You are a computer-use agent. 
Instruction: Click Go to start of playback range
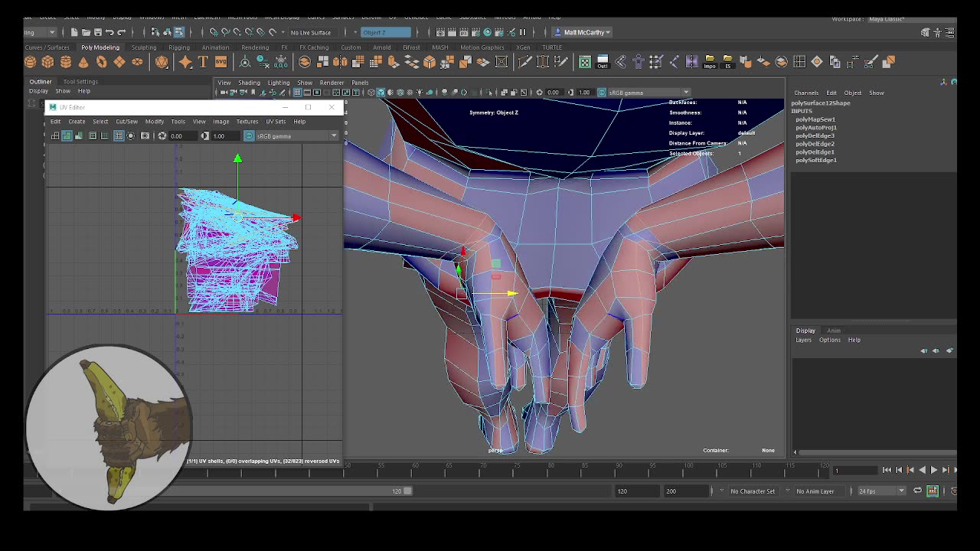coord(887,470)
